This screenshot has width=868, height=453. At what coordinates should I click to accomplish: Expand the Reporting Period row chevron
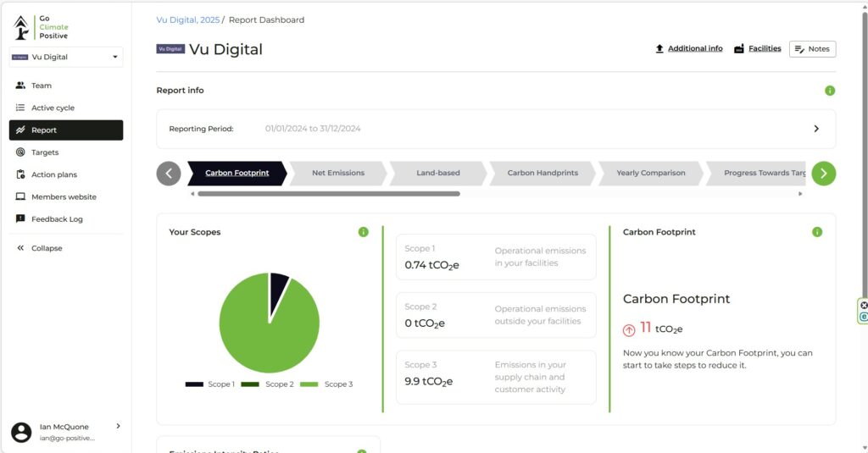pos(816,129)
